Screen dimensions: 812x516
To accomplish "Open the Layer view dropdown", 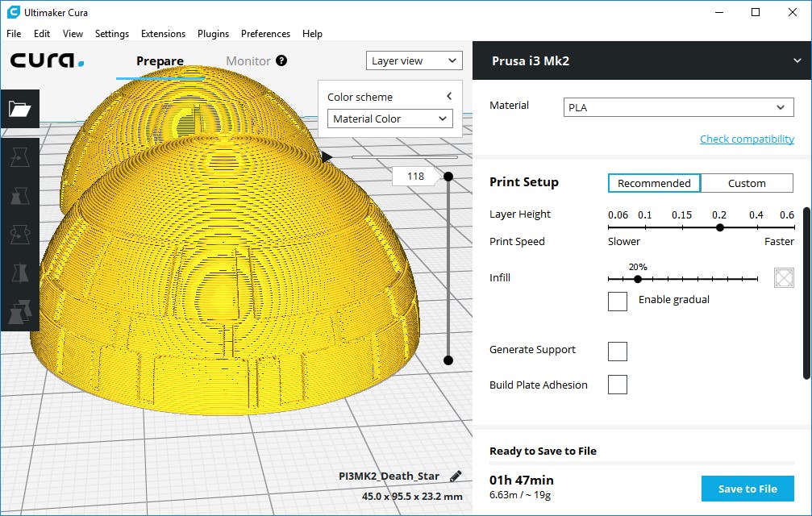I will pyautogui.click(x=414, y=60).
